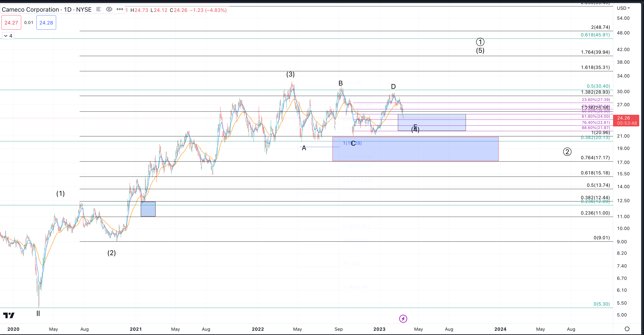Click the Cameco Corporation symbol title
The height and width of the screenshot is (335, 644).
point(47,10)
